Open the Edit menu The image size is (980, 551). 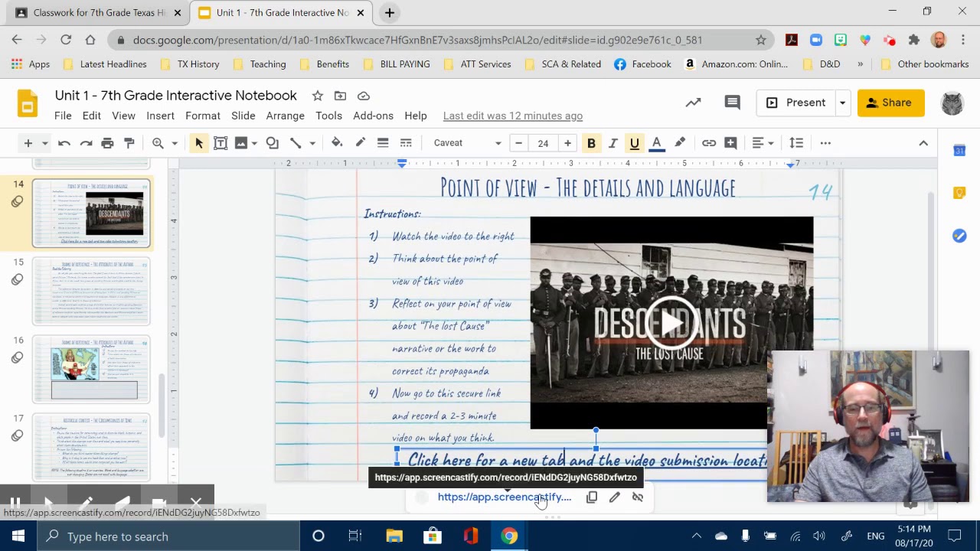tap(91, 116)
